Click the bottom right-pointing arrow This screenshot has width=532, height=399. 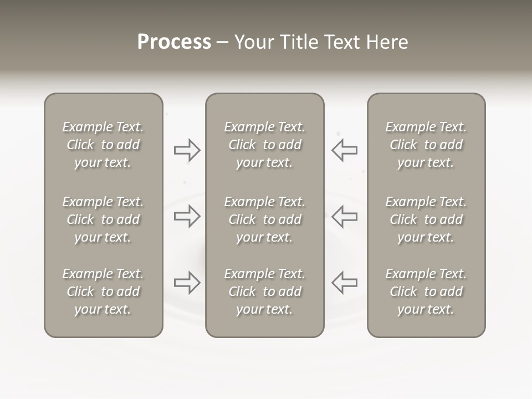pos(187,282)
